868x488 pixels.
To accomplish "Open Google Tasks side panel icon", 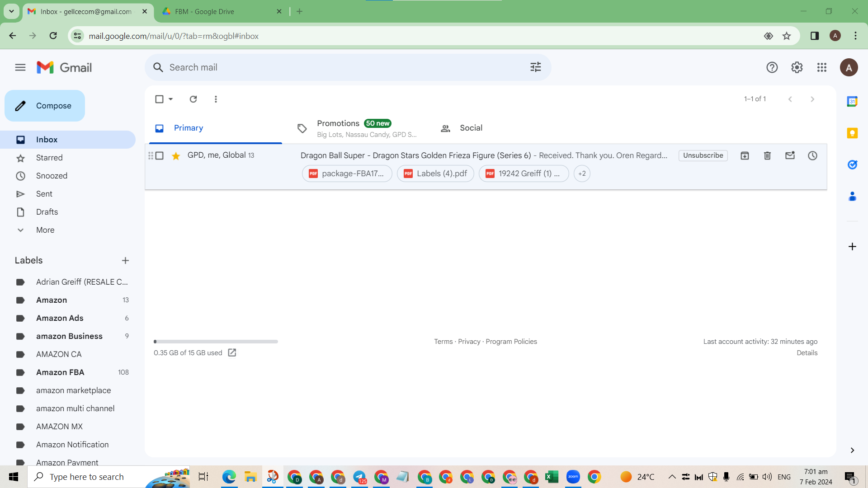I will coord(852,164).
